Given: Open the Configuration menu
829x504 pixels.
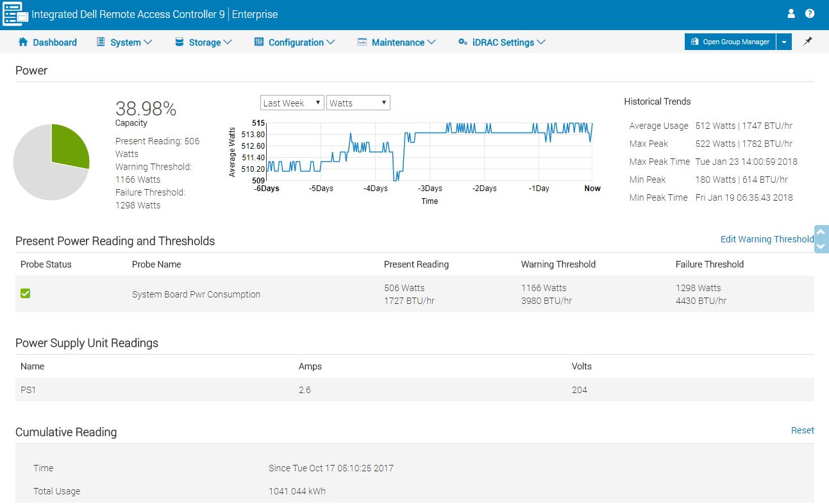Looking at the screenshot, I should (296, 42).
